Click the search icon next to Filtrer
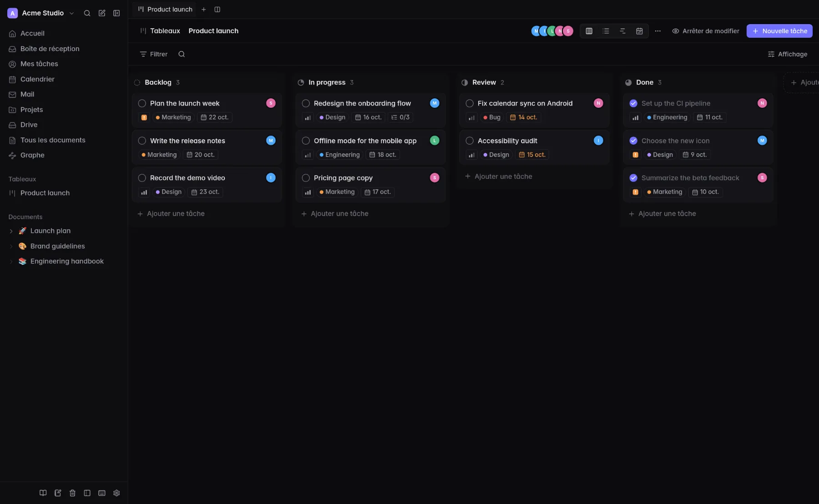 pyautogui.click(x=182, y=54)
